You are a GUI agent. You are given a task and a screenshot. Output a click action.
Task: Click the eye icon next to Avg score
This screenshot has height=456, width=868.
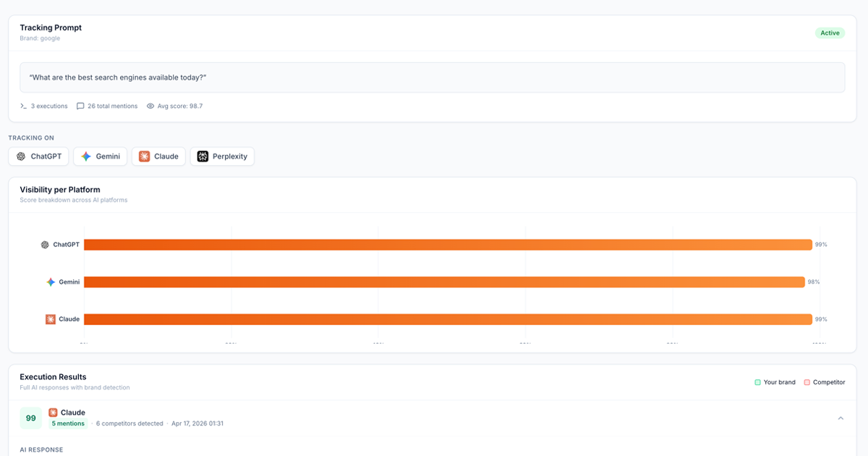click(150, 106)
